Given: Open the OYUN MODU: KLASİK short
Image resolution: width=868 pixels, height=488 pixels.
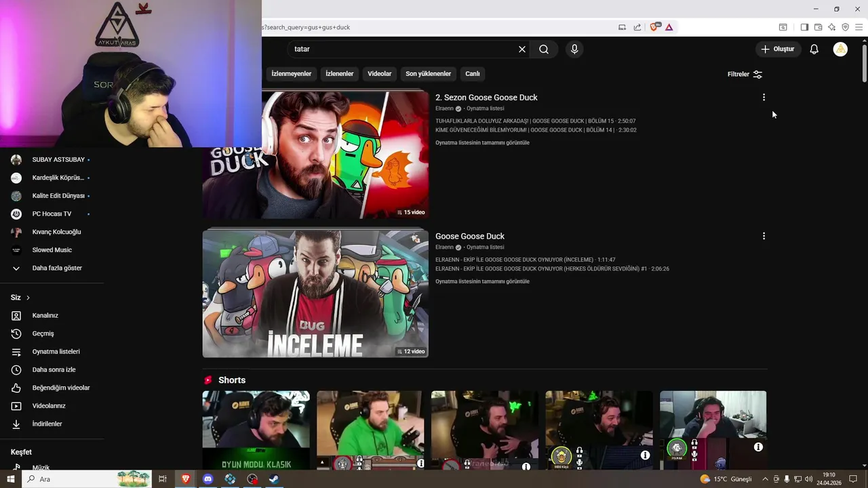Looking at the screenshot, I should pyautogui.click(x=256, y=430).
